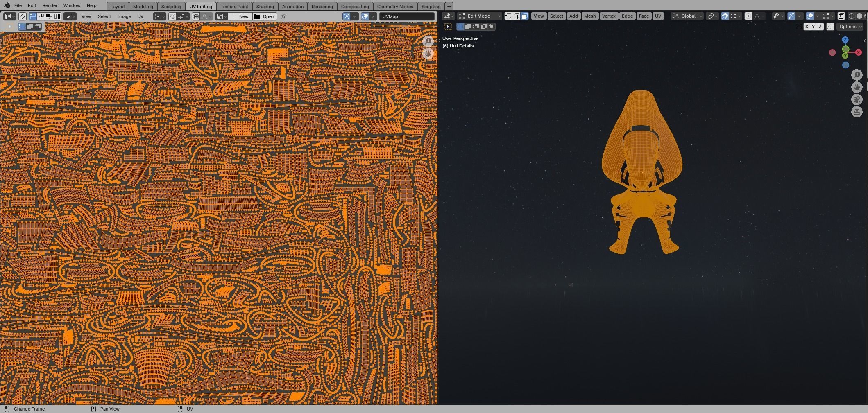Screen dimensions: 868x413
Task: Open the File menu
Action: click(x=18, y=5)
